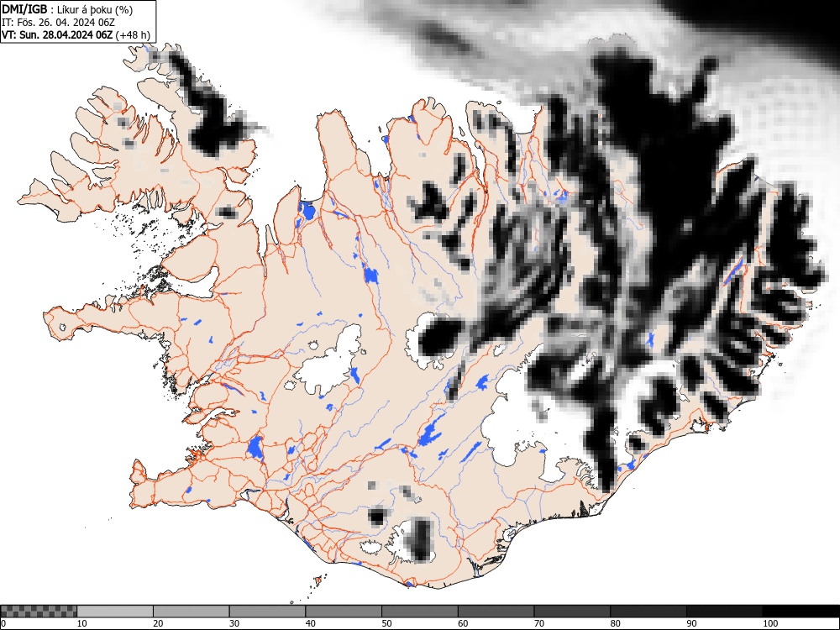This screenshot has height=630, width=840.
Task: Pick the legend swatch between 30 and 40
Action: [x=267, y=612]
